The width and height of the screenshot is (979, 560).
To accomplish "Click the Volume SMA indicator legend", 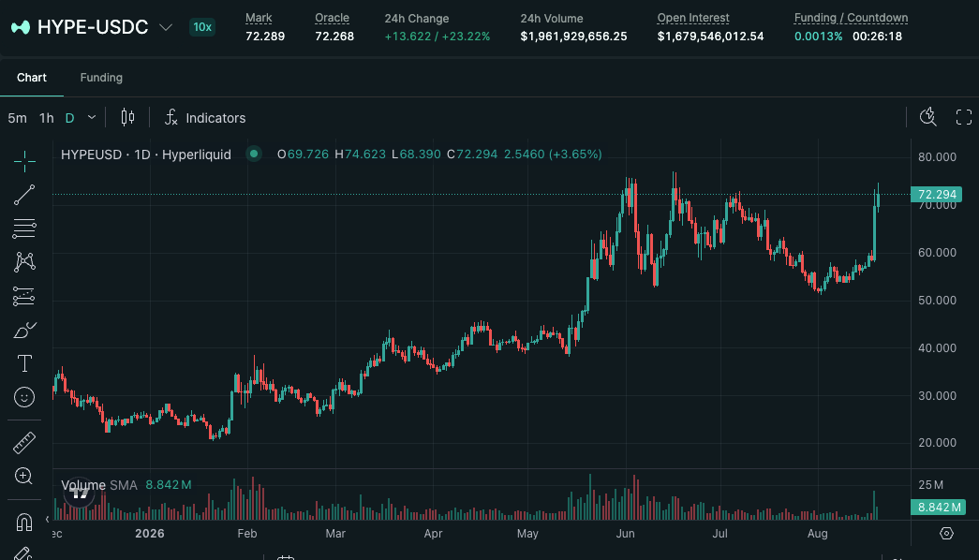I will pos(126,485).
